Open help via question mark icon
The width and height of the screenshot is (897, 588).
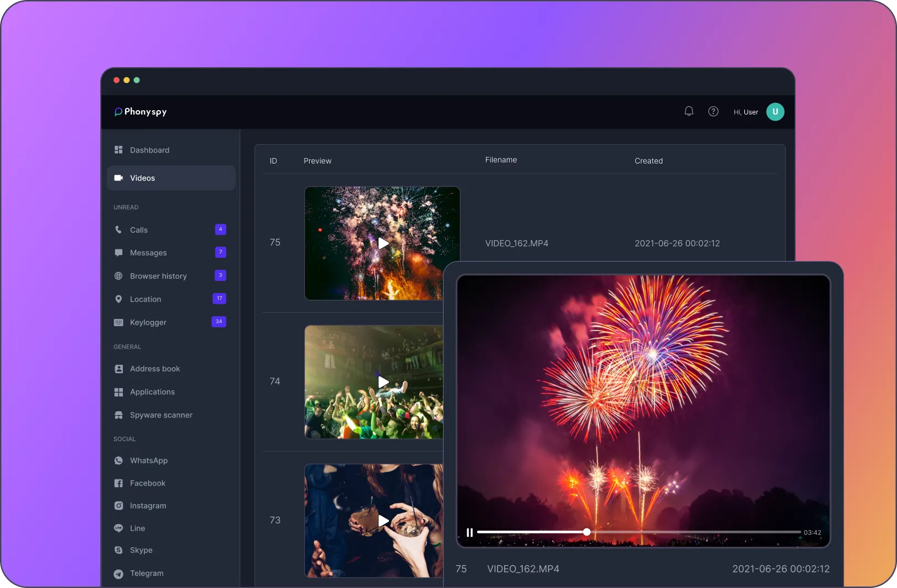coord(713,111)
